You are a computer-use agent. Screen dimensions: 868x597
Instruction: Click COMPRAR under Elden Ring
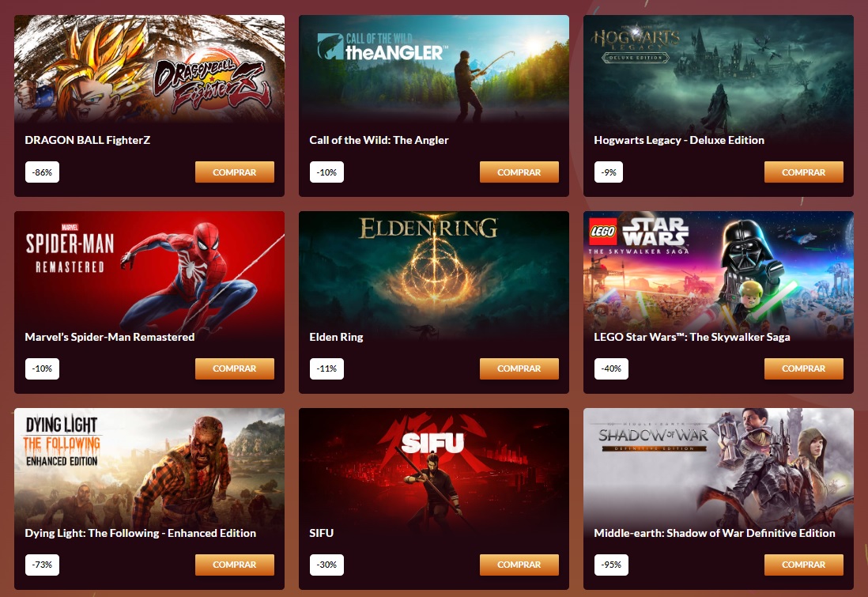point(519,368)
